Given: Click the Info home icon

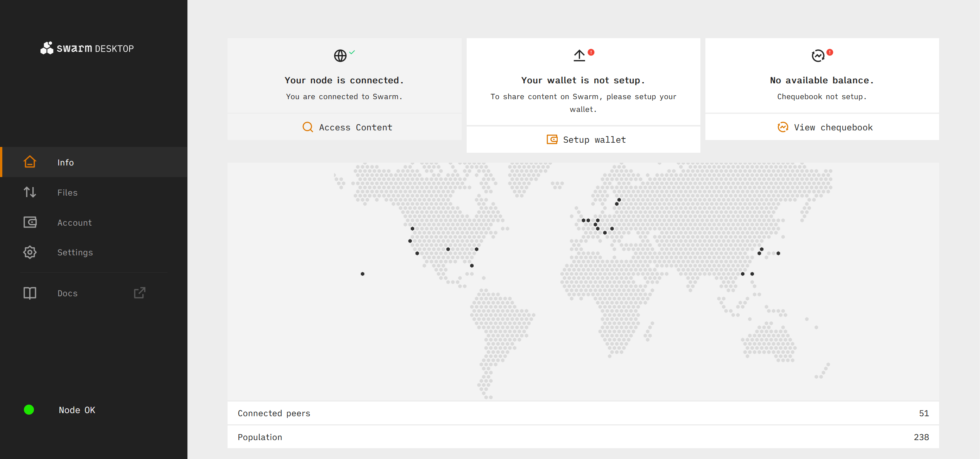Looking at the screenshot, I should click(30, 162).
